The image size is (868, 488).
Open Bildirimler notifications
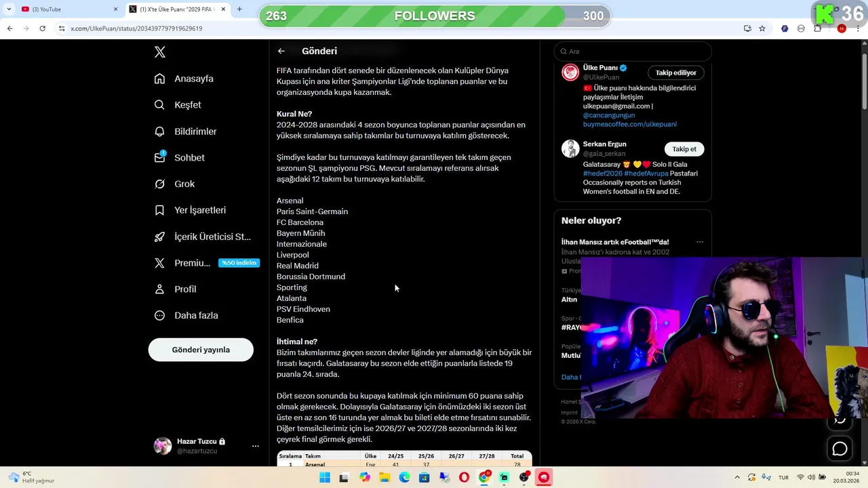pos(185,131)
